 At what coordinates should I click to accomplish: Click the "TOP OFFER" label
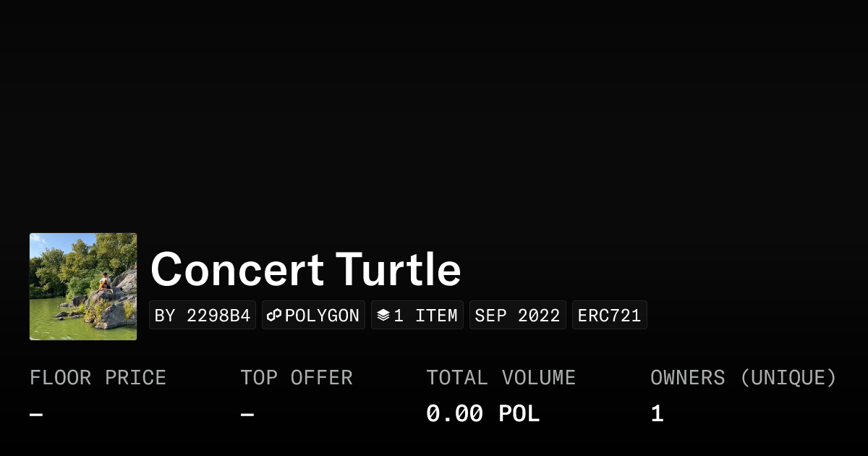[297, 378]
